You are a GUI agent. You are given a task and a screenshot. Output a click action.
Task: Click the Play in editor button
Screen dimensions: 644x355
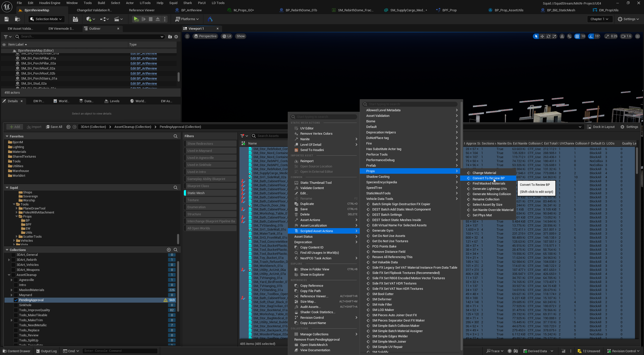(136, 19)
